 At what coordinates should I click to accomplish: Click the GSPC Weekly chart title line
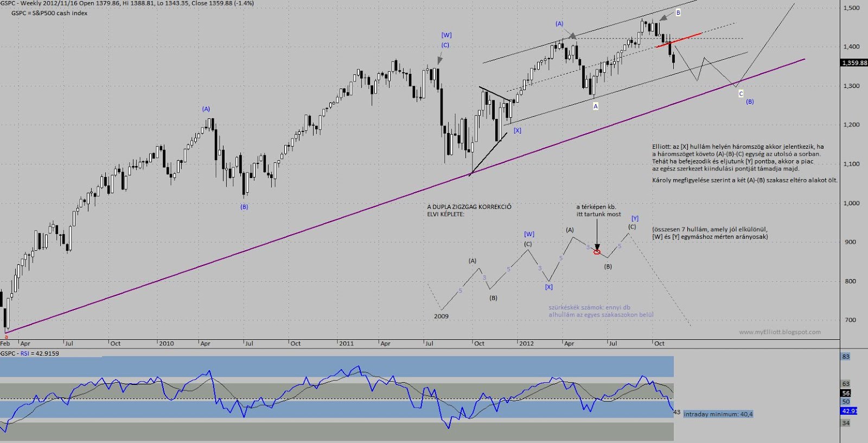point(127,3)
